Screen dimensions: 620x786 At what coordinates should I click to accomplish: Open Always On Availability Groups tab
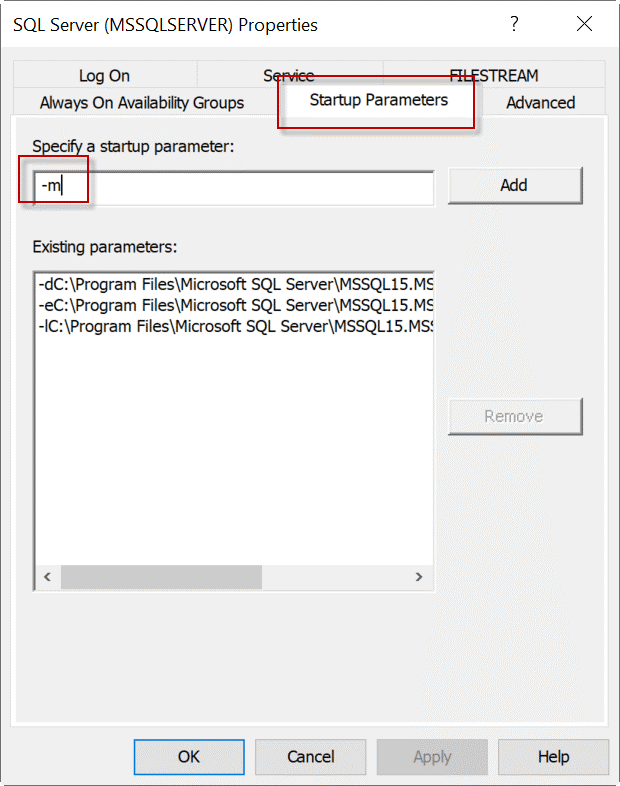tap(142, 102)
